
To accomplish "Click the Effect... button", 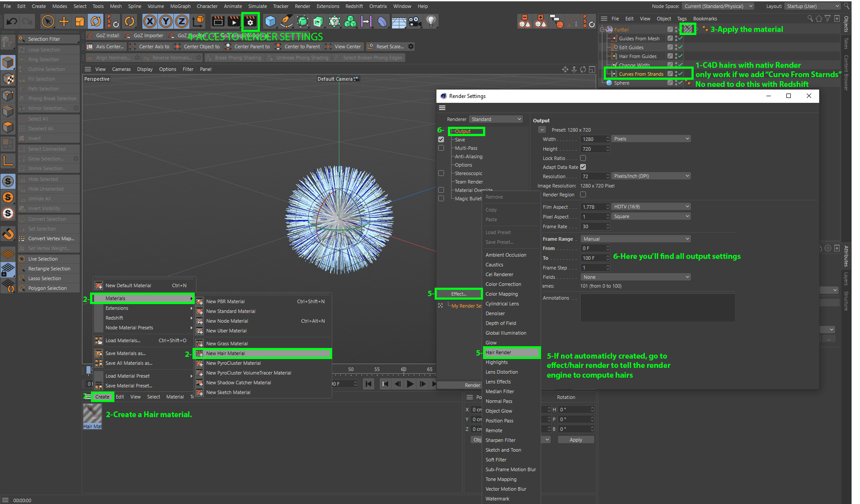I will click(459, 294).
